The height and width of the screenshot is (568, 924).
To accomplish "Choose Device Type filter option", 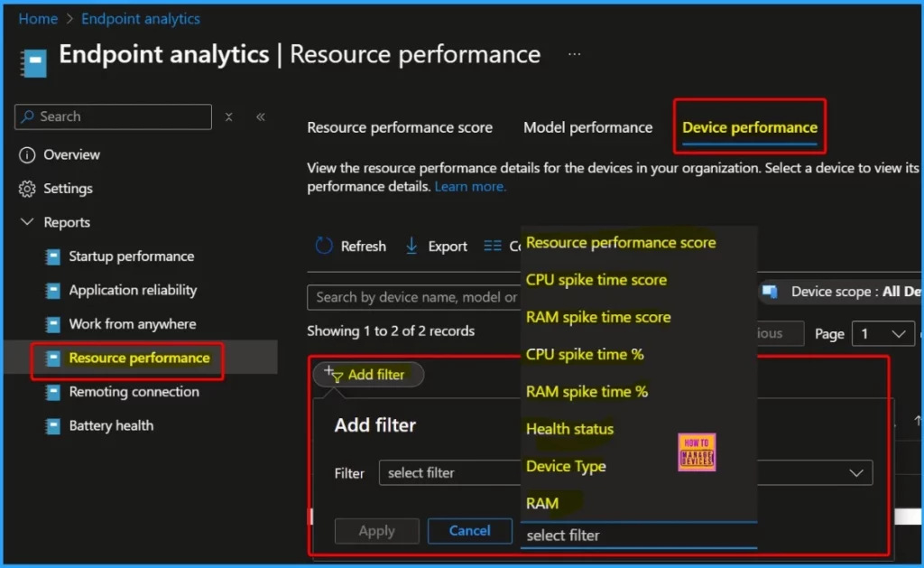I will click(x=566, y=466).
